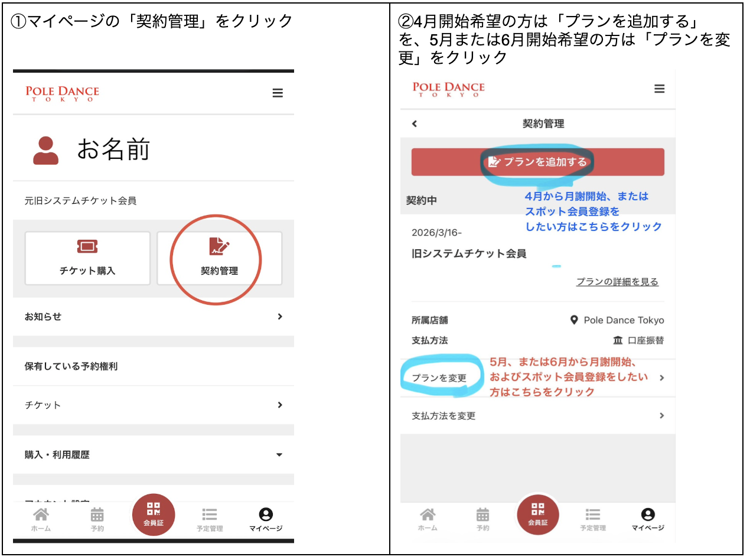Expand the 購入・利用履歴 dropdown
This screenshot has height=560, width=750.
(x=279, y=455)
